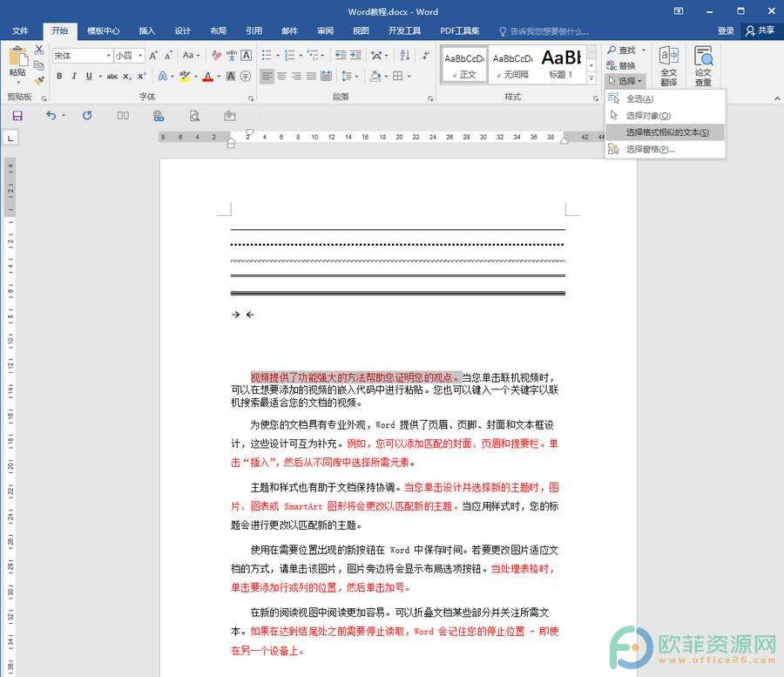Click the two-page icon in quick toolbar
The height and width of the screenshot is (677, 784).
tap(123, 116)
